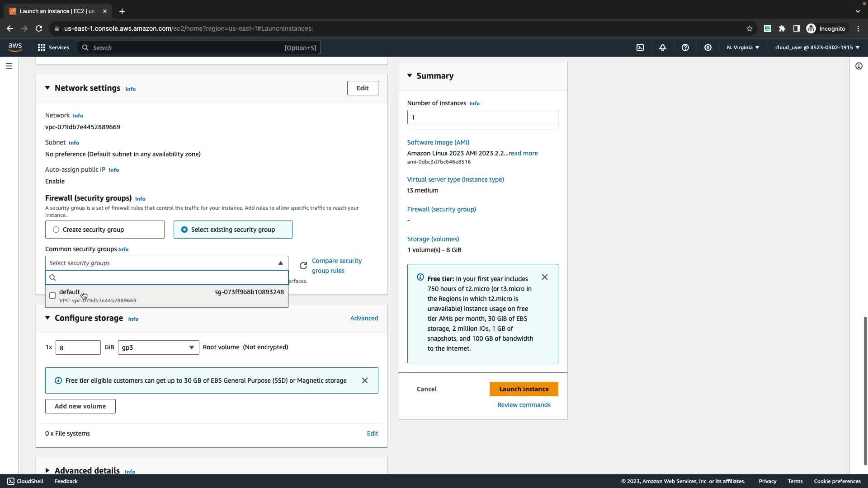Refresh the security groups list
Viewport: 868px width, 488px height.
pyautogui.click(x=303, y=266)
